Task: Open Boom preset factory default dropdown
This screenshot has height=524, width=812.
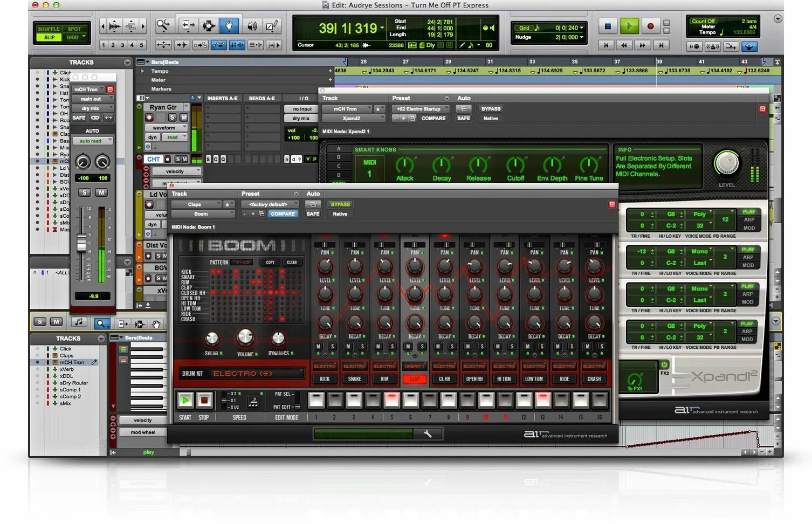Action: coord(270,204)
